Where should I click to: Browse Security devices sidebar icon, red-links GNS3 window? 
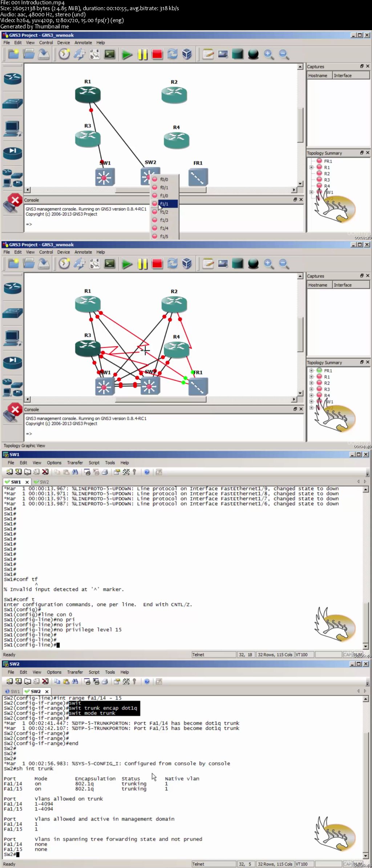(x=13, y=363)
